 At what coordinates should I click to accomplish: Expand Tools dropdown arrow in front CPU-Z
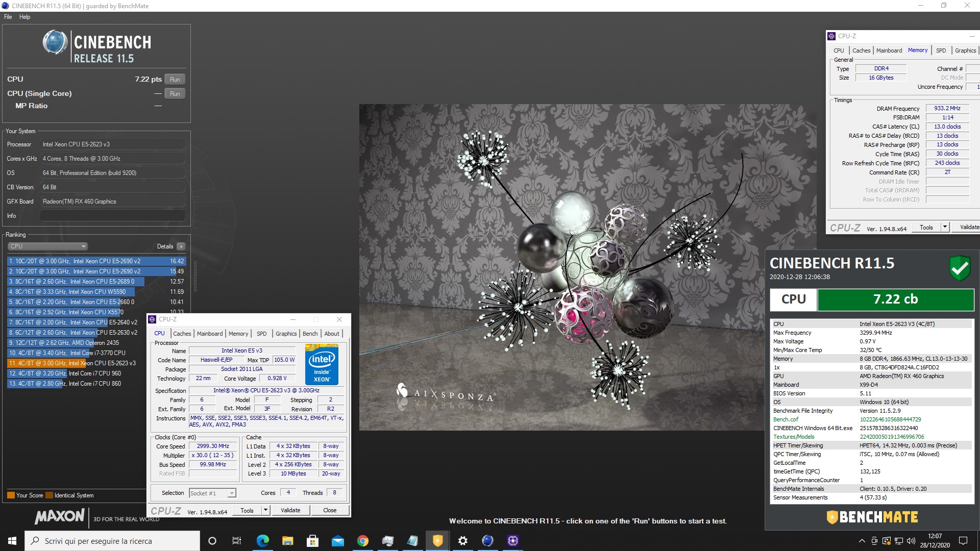coord(265,511)
